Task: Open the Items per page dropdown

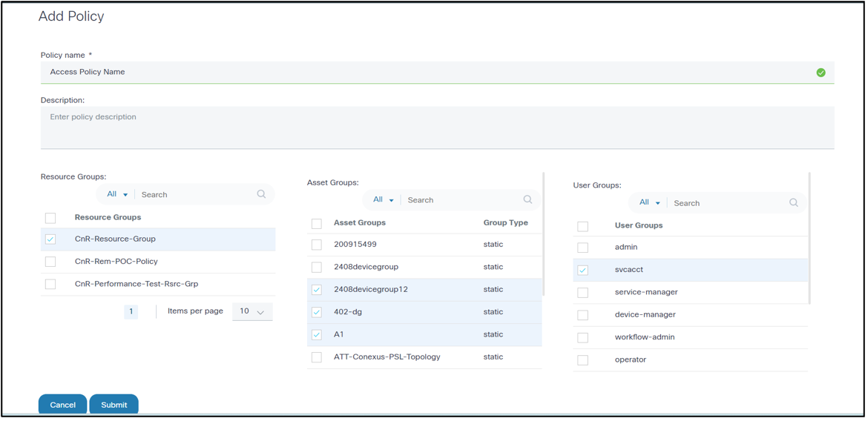Action: coord(252,311)
